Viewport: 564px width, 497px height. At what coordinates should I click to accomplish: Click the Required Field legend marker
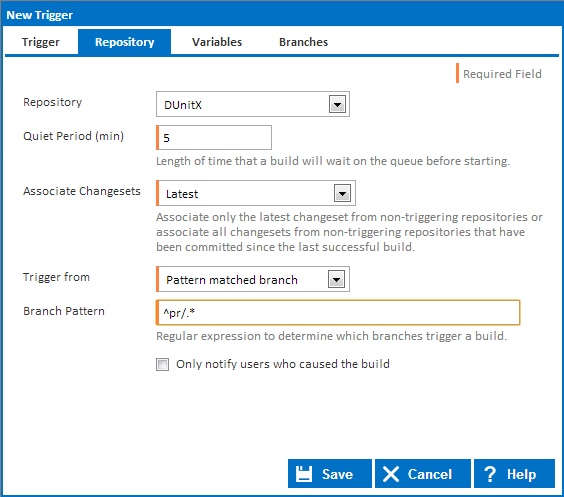tap(458, 73)
